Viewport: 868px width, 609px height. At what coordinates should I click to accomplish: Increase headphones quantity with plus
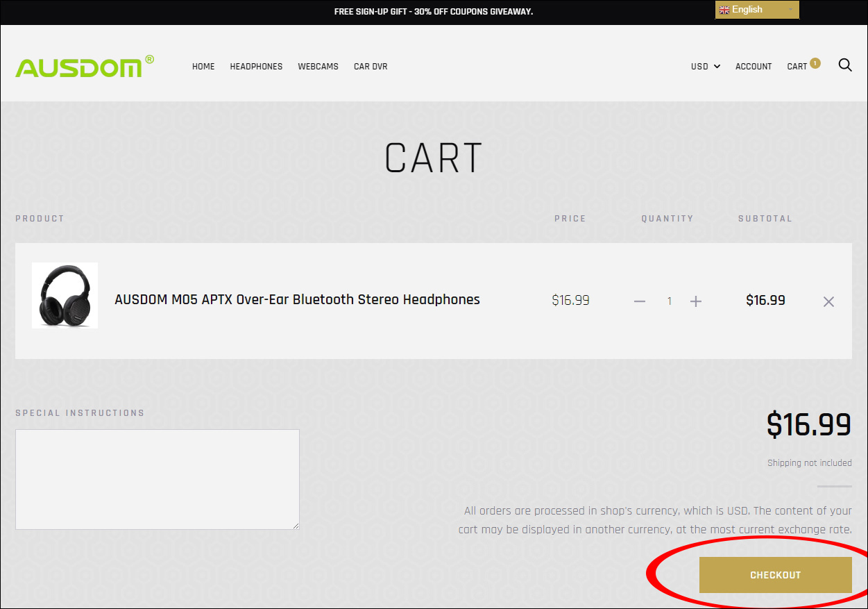[696, 301]
